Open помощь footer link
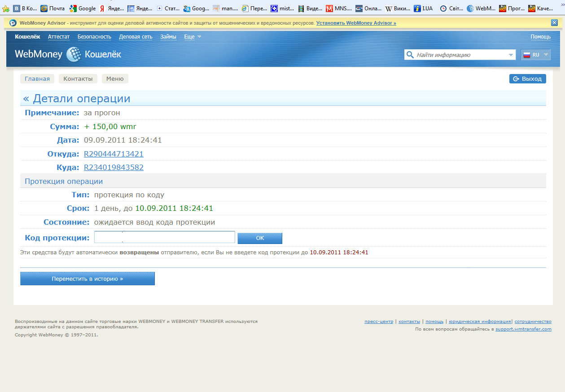The image size is (565, 392). tap(434, 322)
